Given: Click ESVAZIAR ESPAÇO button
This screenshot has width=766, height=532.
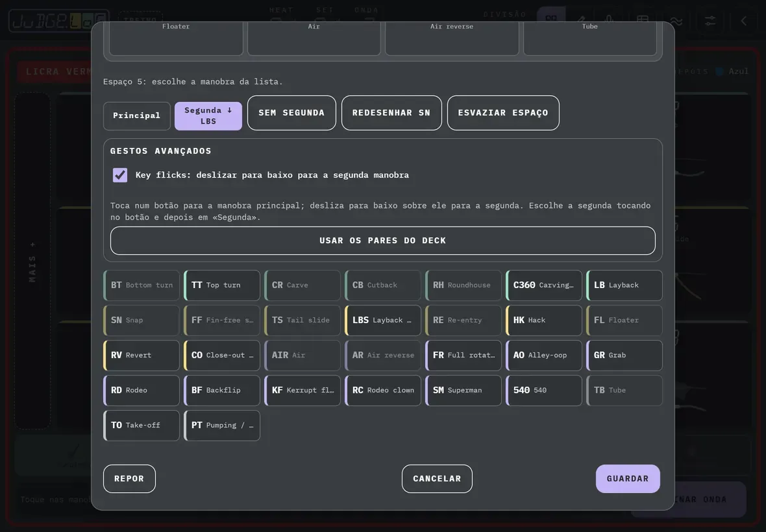Looking at the screenshot, I should (503, 113).
